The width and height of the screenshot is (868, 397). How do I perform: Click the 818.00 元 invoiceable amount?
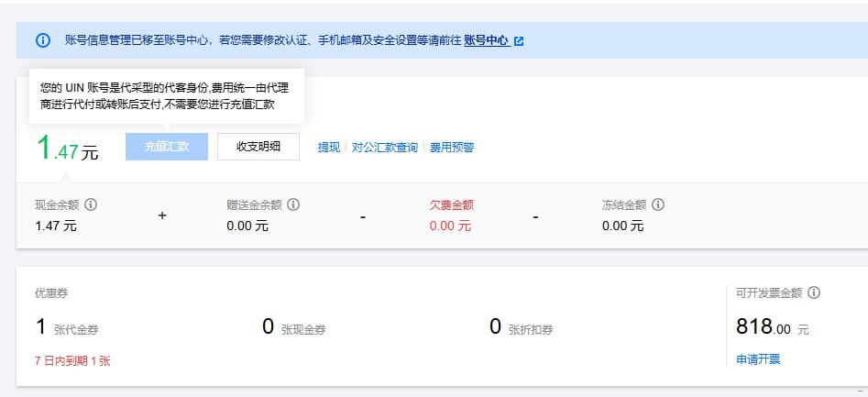(x=772, y=327)
